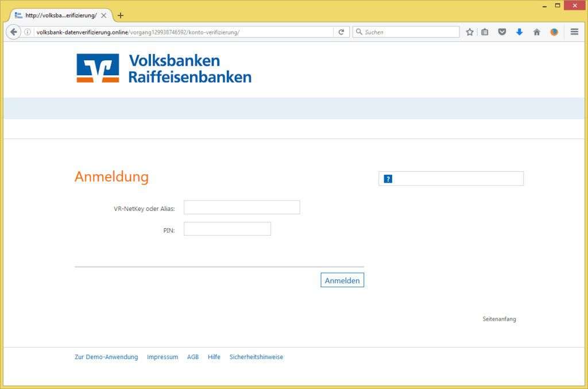Select the volksbank verifizierung browser tab

(60, 16)
